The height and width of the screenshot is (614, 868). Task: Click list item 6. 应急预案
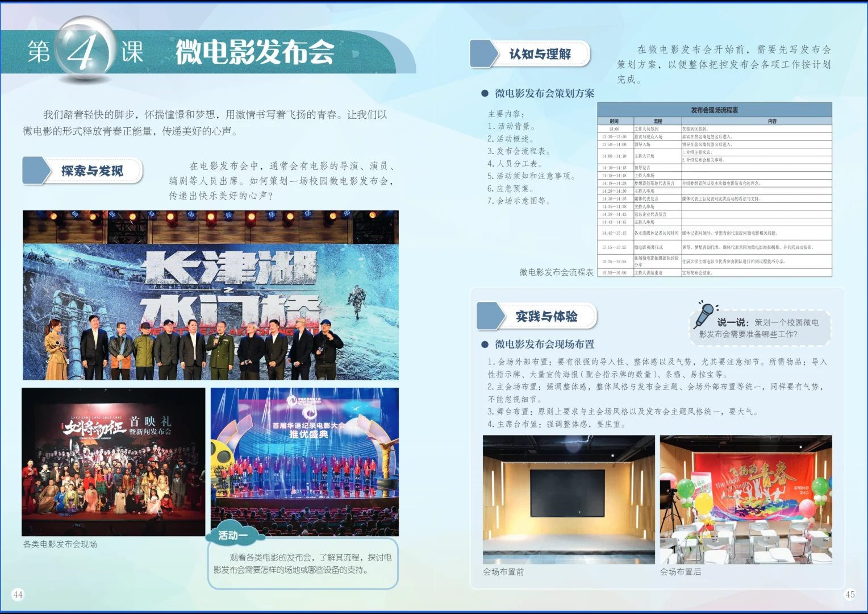(x=511, y=189)
